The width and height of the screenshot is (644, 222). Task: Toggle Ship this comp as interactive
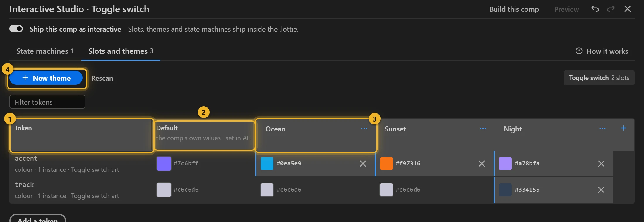click(x=16, y=29)
